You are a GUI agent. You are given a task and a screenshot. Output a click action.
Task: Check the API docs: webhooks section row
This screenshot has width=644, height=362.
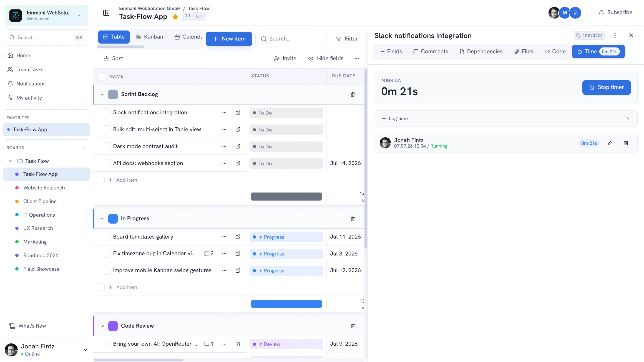click(x=107, y=163)
